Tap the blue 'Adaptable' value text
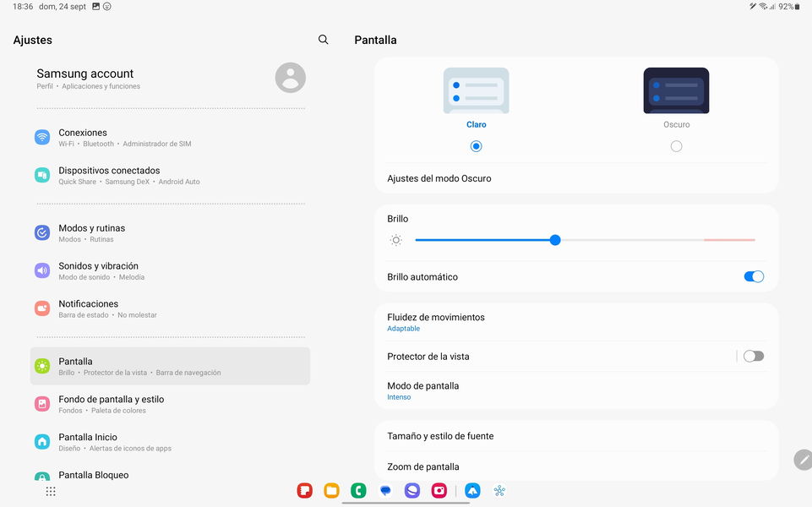The height and width of the screenshot is (507, 812). click(403, 329)
